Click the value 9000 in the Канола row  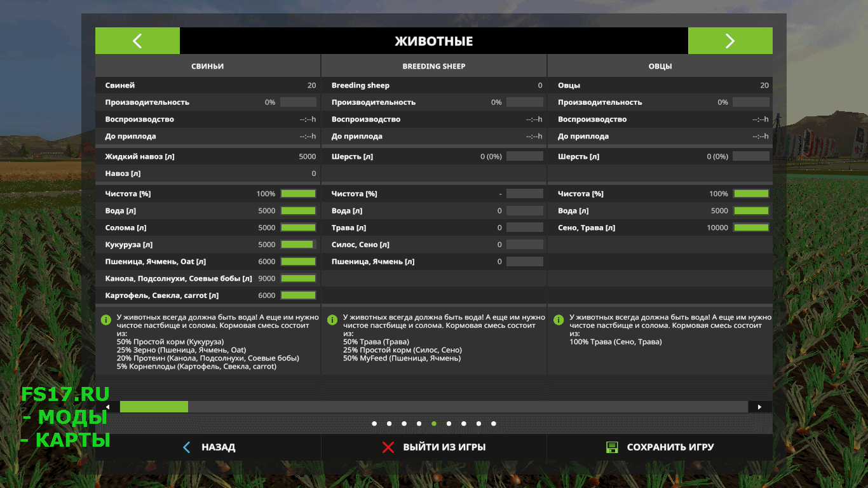coord(267,278)
